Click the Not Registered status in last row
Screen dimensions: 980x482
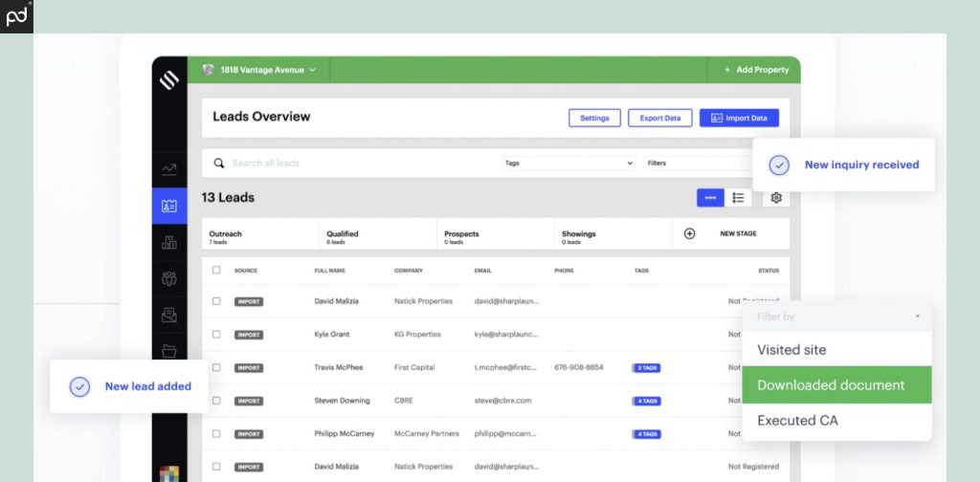(x=754, y=467)
